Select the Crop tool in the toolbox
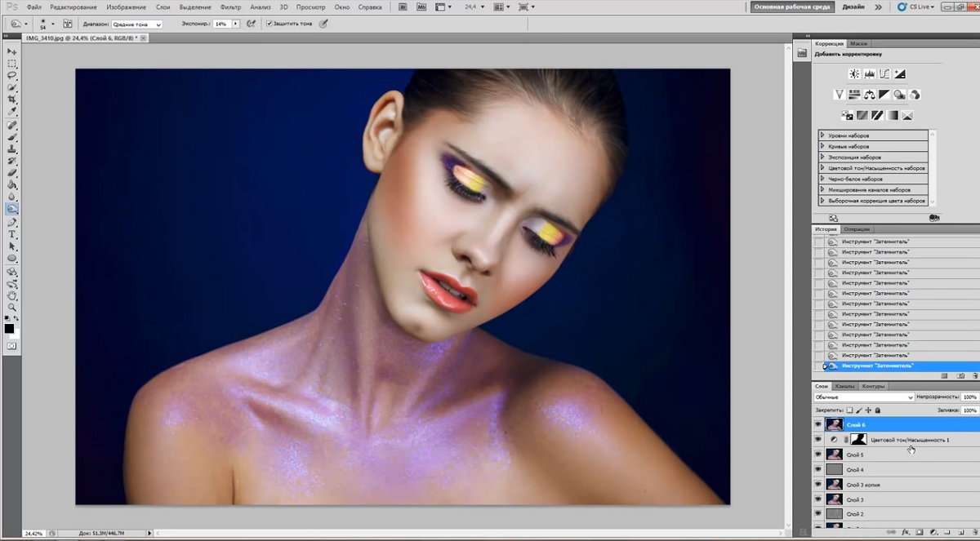Screen dimensions: 980x541 (x=12, y=99)
